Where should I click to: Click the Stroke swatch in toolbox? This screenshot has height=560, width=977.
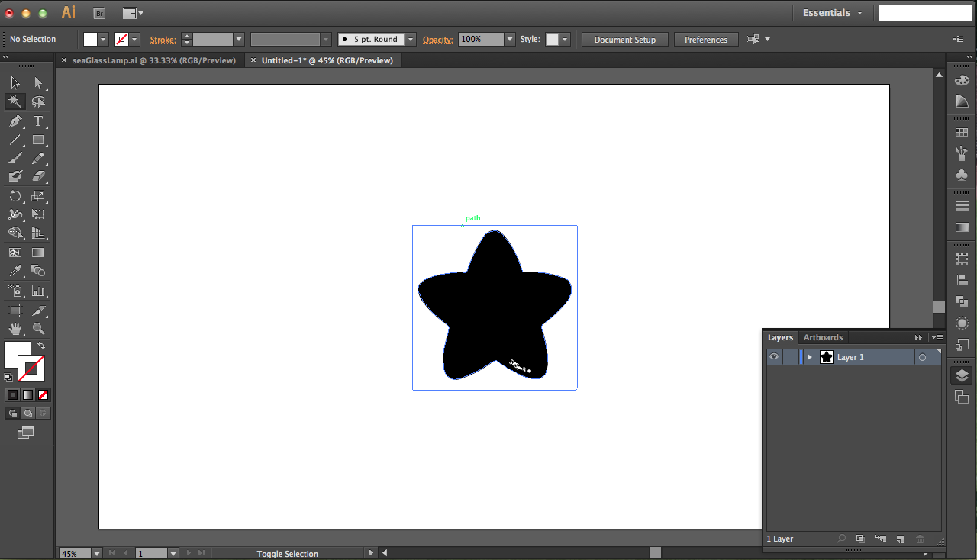32,369
